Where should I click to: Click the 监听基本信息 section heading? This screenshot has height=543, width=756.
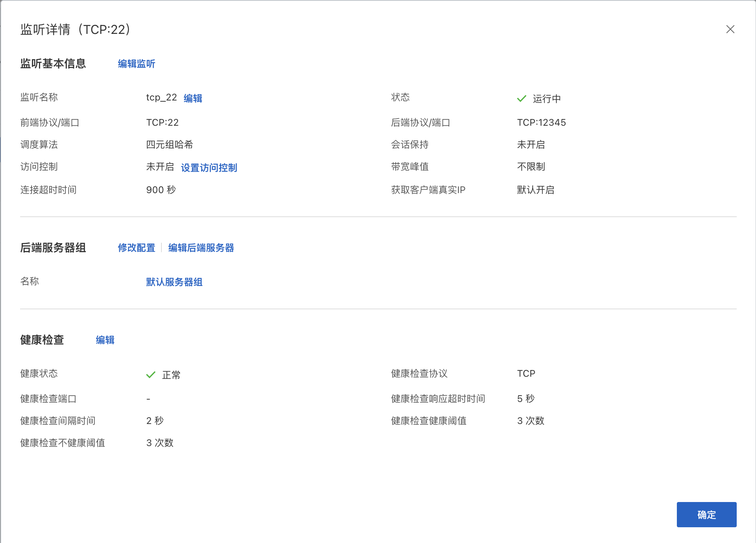(x=53, y=64)
